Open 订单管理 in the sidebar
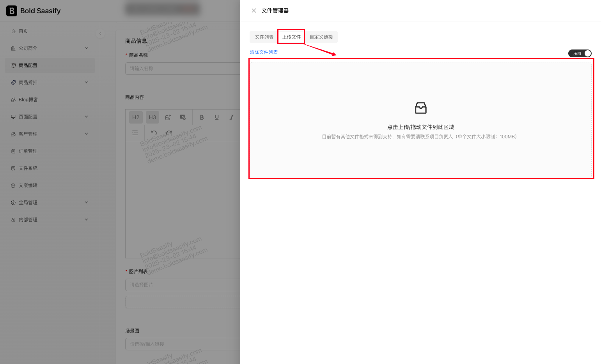601x364 pixels. point(50,151)
